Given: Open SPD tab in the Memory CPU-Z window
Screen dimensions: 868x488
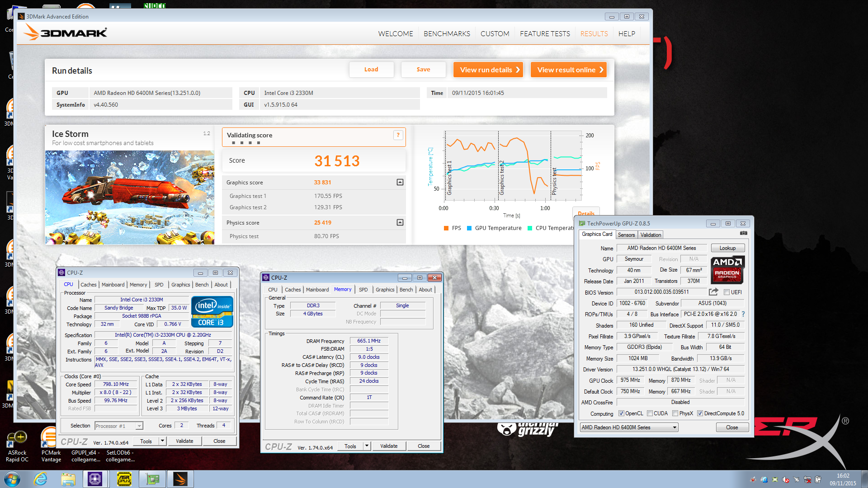Looking at the screenshot, I should [363, 290].
